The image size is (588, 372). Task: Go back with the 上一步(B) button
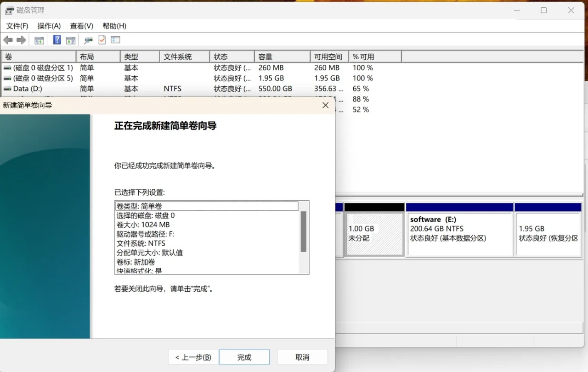193,357
